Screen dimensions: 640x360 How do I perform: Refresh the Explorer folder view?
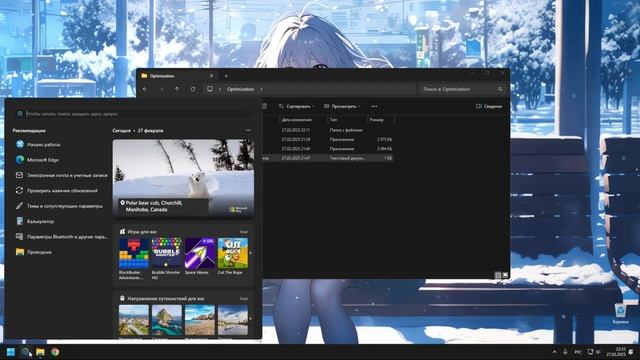[193, 89]
